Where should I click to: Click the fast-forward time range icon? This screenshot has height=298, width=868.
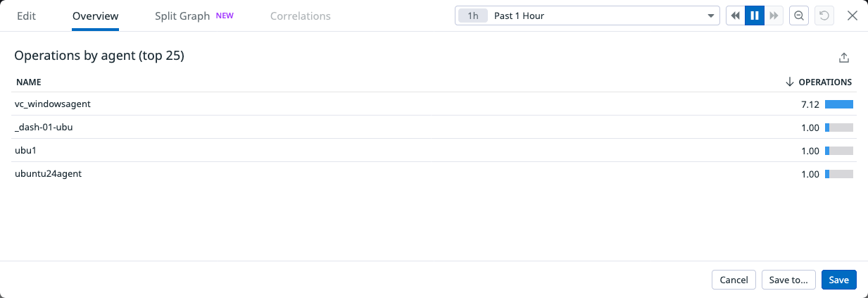click(774, 16)
